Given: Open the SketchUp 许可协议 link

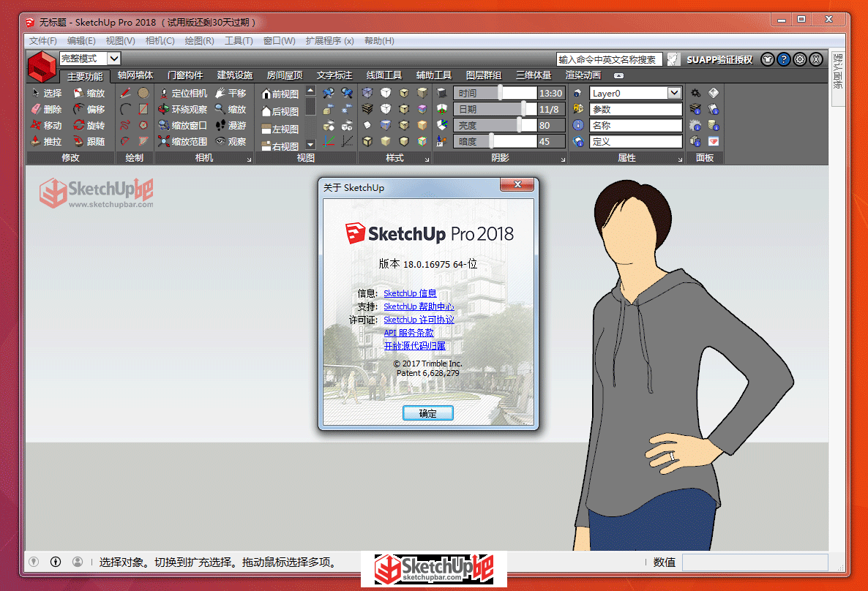Looking at the screenshot, I should [419, 320].
